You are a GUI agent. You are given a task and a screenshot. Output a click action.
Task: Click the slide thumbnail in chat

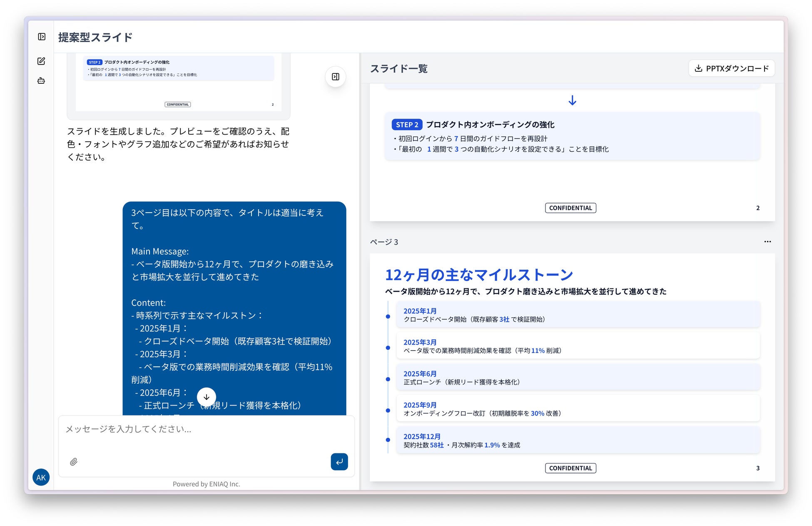pos(178,83)
